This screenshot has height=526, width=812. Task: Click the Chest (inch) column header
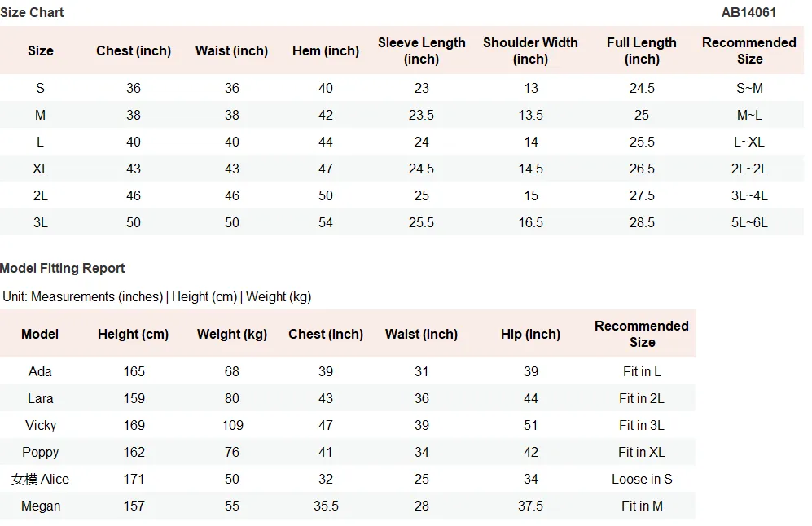[x=134, y=50]
